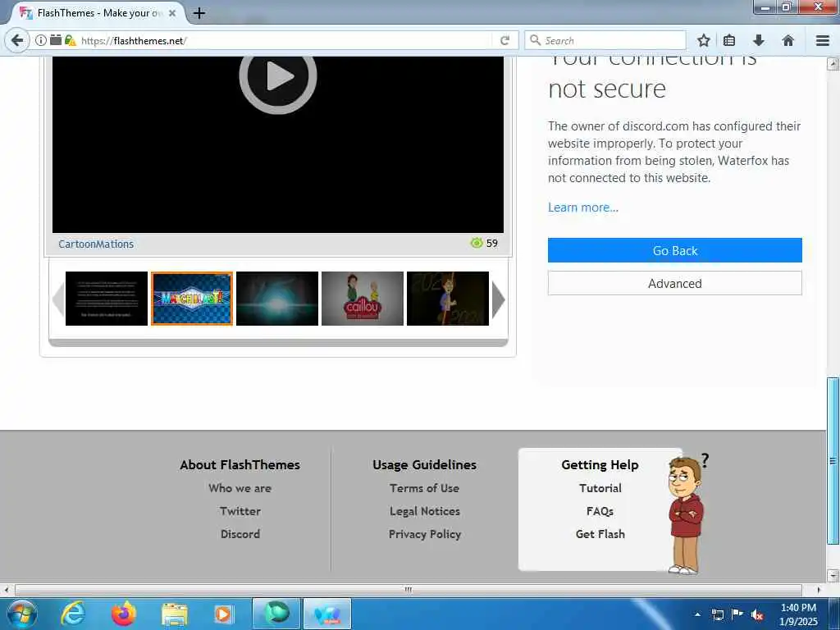Click the horizontal scrollbar right arrow
Viewport: 840px width, 630px height.
[x=819, y=590]
